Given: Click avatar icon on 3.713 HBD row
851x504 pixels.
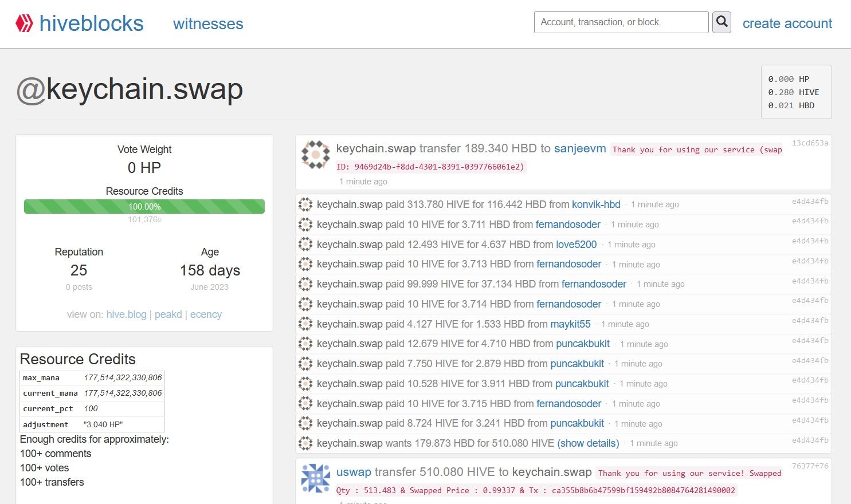Looking at the screenshot, I should point(305,264).
